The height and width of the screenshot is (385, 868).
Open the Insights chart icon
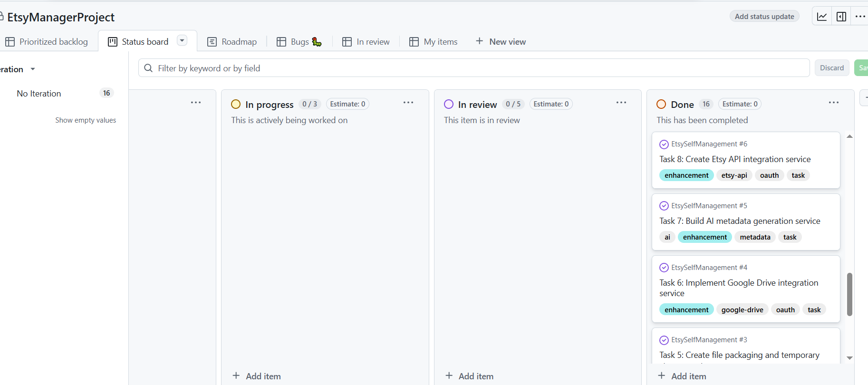click(822, 17)
